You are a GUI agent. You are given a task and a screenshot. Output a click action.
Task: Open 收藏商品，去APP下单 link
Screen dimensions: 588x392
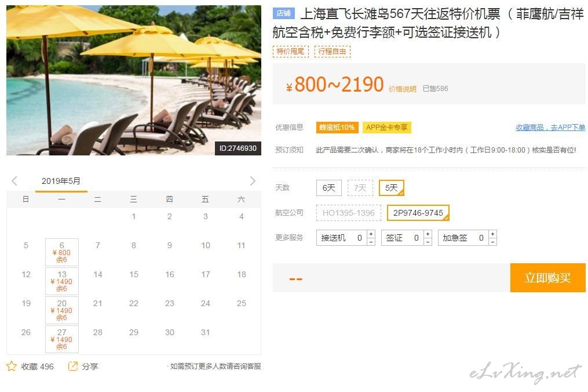(x=550, y=128)
